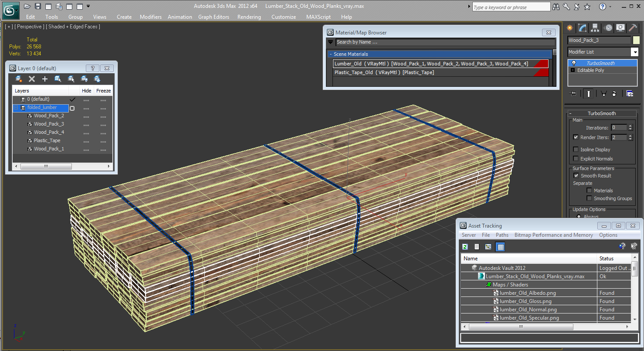The height and width of the screenshot is (351, 644).
Task: Set folded_lumber as current layer checkbox
Action: pyautogui.click(x=72, y=108)
